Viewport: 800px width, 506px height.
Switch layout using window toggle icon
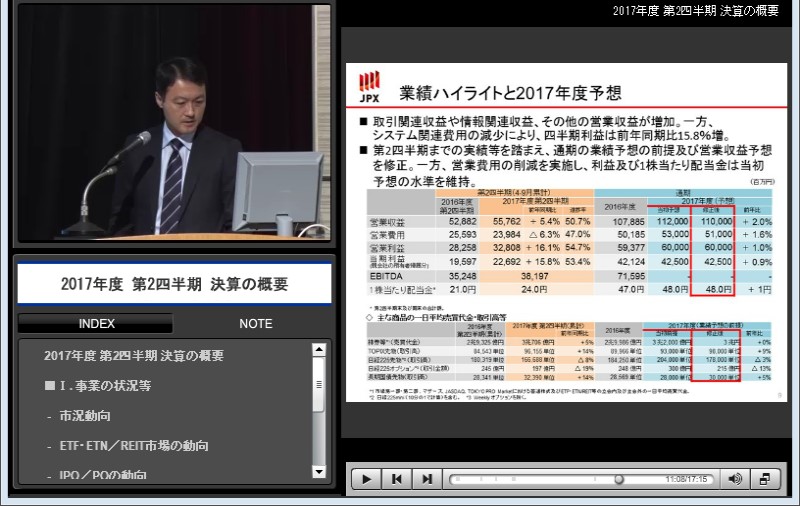(764, 479)
